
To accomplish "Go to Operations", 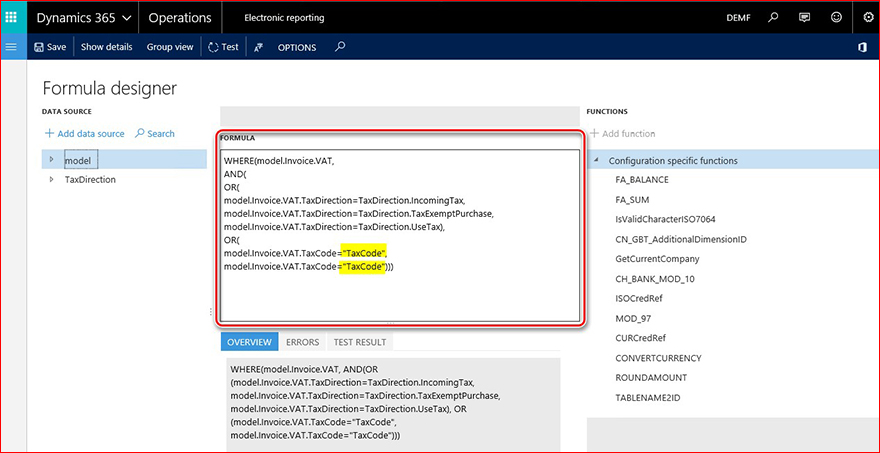I will pos(180,17).
